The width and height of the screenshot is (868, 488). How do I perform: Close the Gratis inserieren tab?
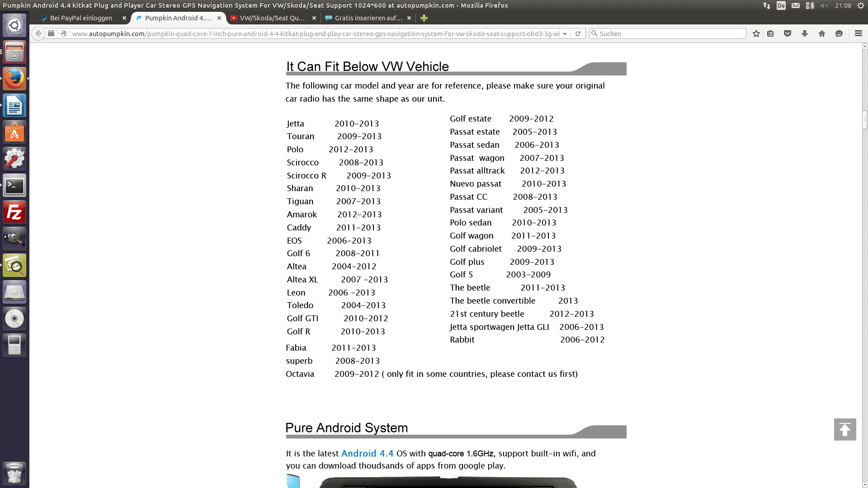pos(409,18)
